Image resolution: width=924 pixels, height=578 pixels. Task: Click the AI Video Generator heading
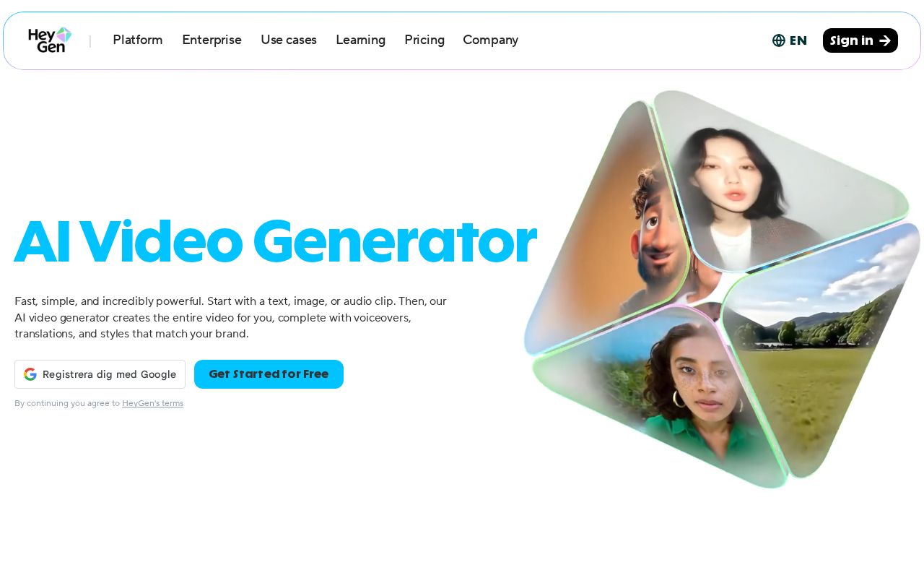pyautogui.click(x=275, y=241)
